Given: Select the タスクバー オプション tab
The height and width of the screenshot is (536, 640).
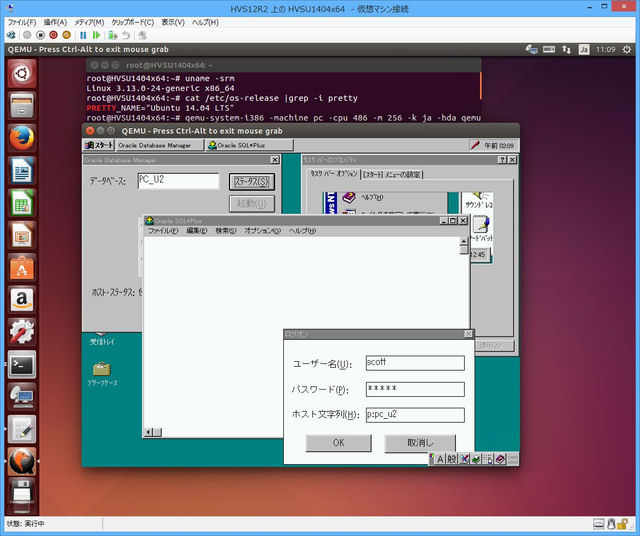Looking at the screenshot, I should pos(333,174).
